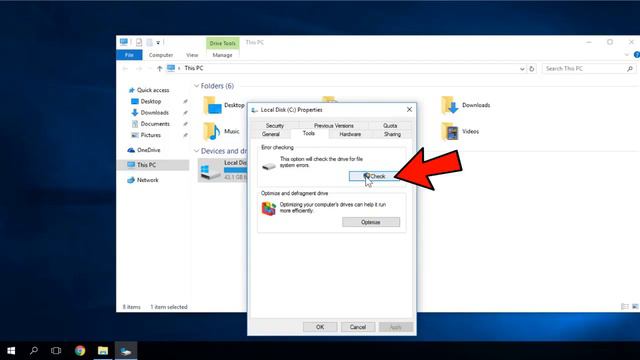Switch to details view icon in status bar
The width and height of the screenshot is (640, 360).
pos(624,307)
